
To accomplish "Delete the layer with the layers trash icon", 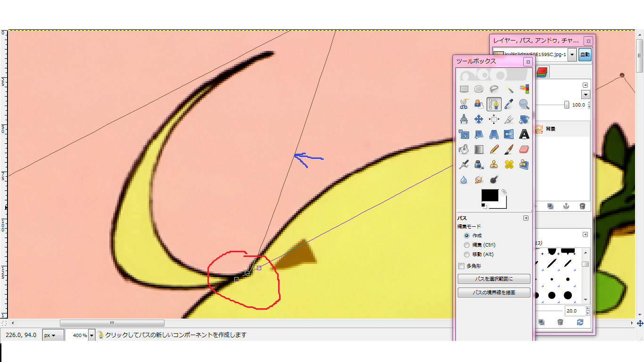I will click(x=582, y=206).
